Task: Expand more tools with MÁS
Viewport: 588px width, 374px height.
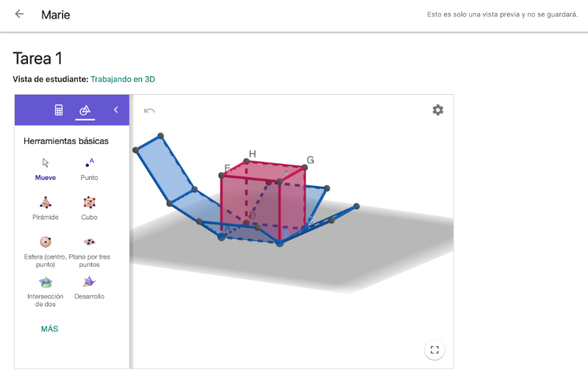Action: [x=49, y=329]
